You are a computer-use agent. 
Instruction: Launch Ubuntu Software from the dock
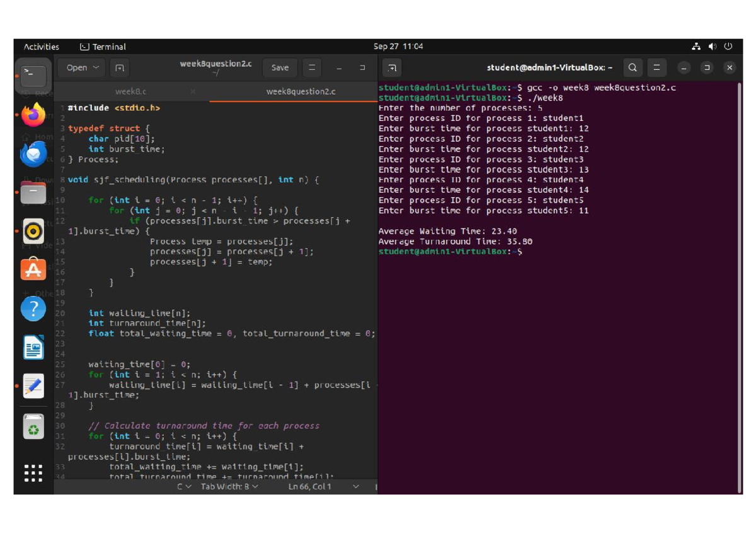(x=33, y=270)
